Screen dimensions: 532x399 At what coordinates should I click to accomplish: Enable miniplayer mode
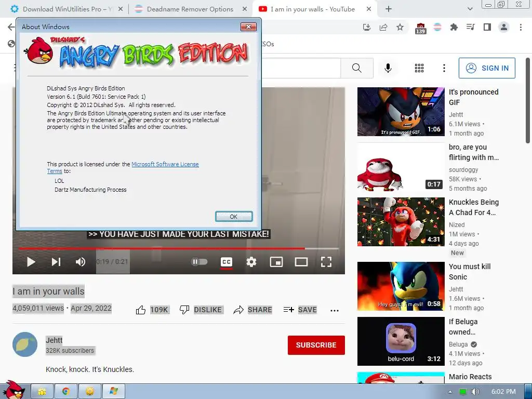pos(276,262)
